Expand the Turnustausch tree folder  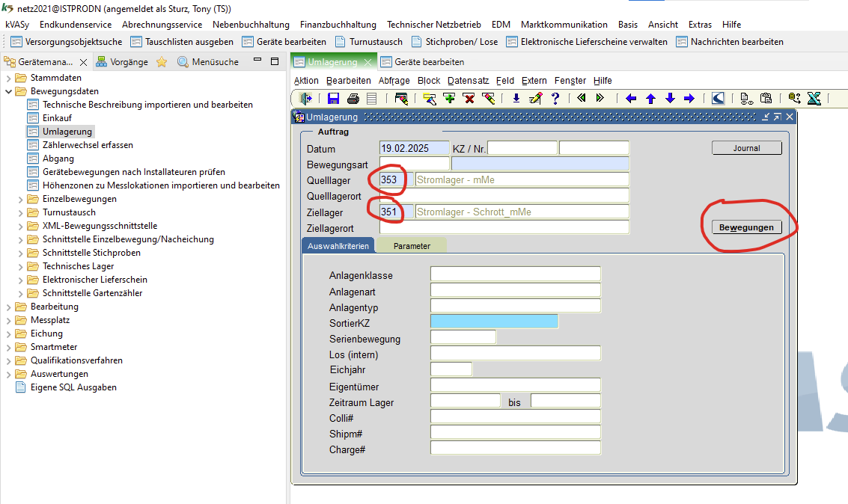[x=21, y=212]
